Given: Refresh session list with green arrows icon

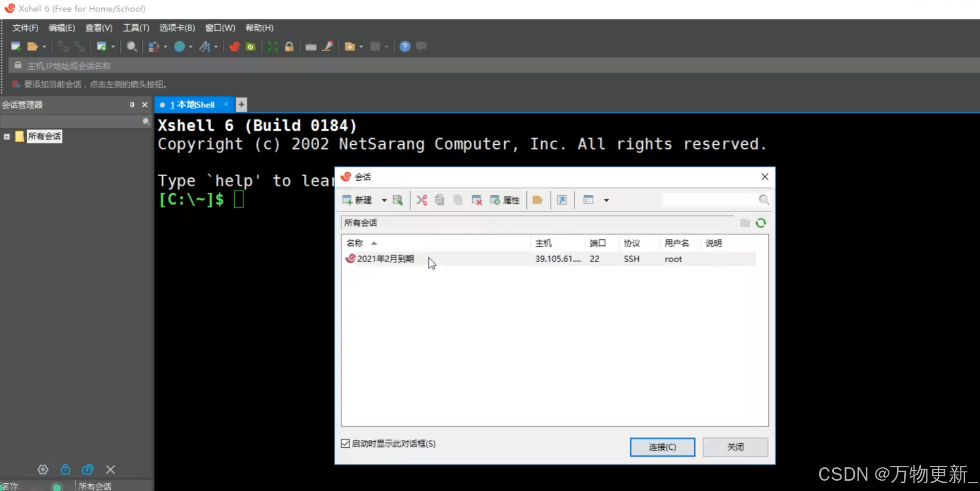Looking at the screenshot, I should tap(761, 223).
